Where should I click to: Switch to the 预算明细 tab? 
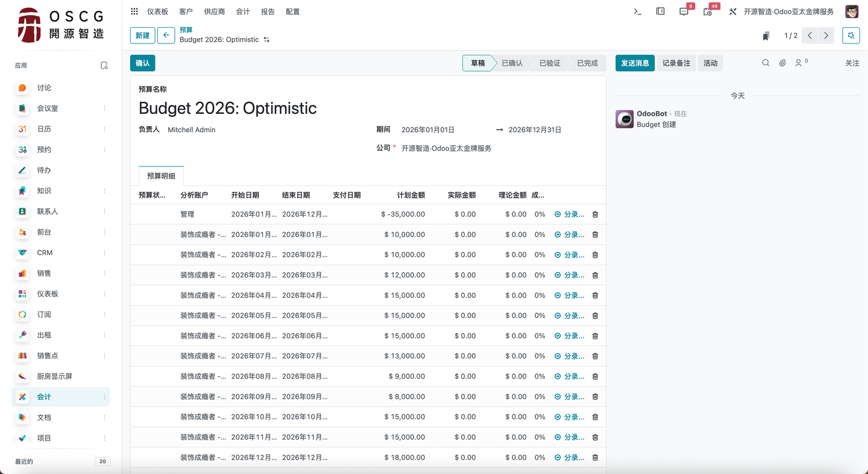pyautogui.click(x=160, y=175)
